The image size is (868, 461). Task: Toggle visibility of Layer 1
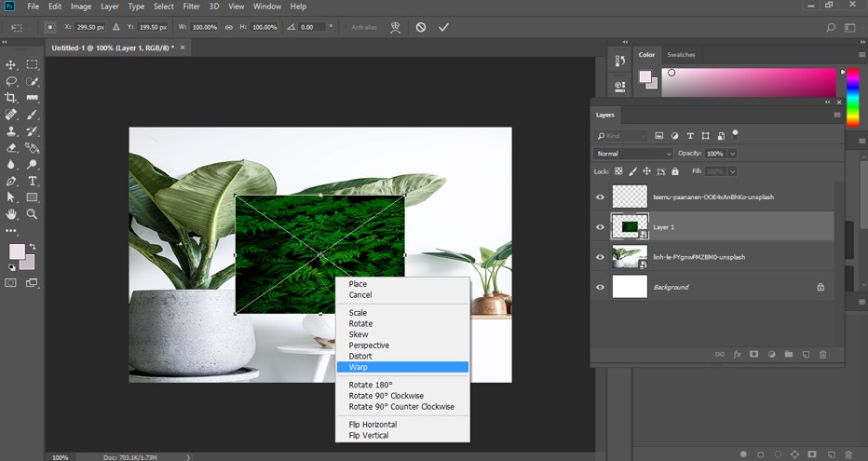tap(600, 226)
